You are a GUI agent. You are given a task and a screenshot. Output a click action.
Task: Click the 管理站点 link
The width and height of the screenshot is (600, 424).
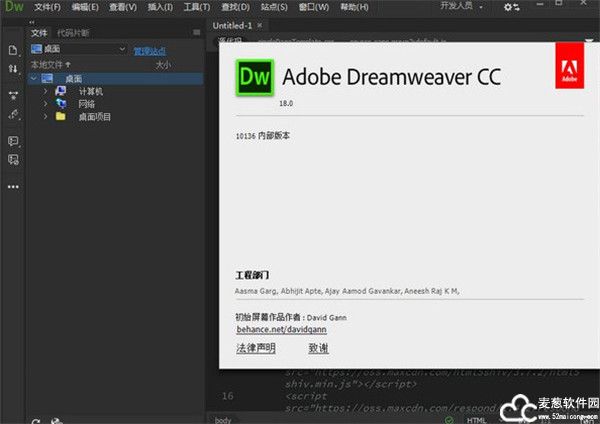(x=149, y=50)
